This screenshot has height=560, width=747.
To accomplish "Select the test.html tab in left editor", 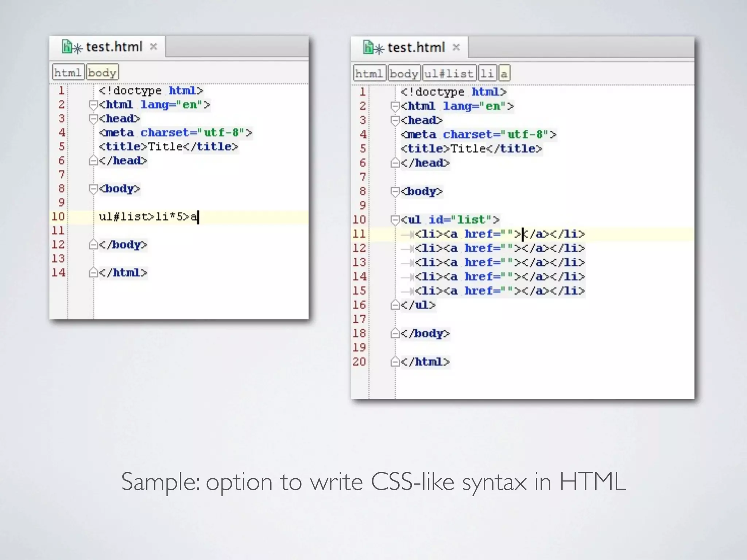I will [x=108, y=47].
